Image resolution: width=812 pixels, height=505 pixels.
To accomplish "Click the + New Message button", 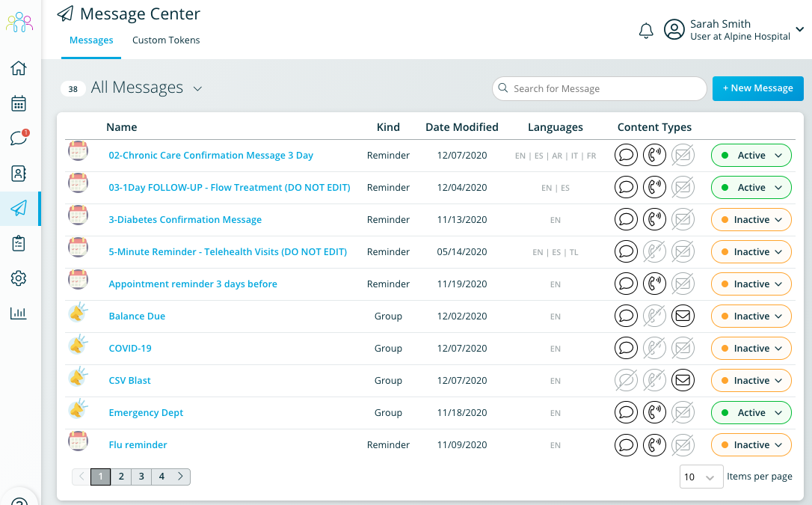I will point(758,88).
